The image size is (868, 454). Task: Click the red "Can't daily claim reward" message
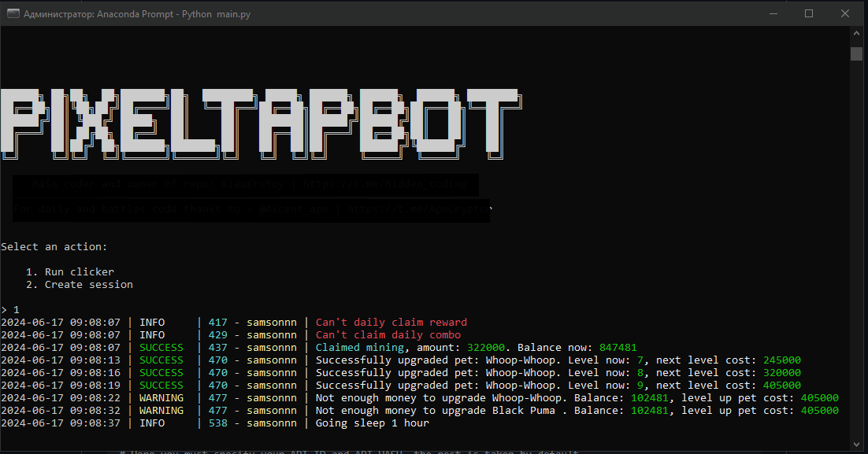pyautogui.click(x=391, y=322)
